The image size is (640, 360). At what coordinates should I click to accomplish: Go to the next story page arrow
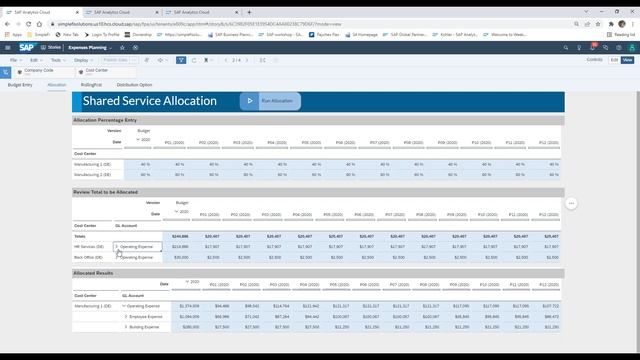[x=247, y=60]
